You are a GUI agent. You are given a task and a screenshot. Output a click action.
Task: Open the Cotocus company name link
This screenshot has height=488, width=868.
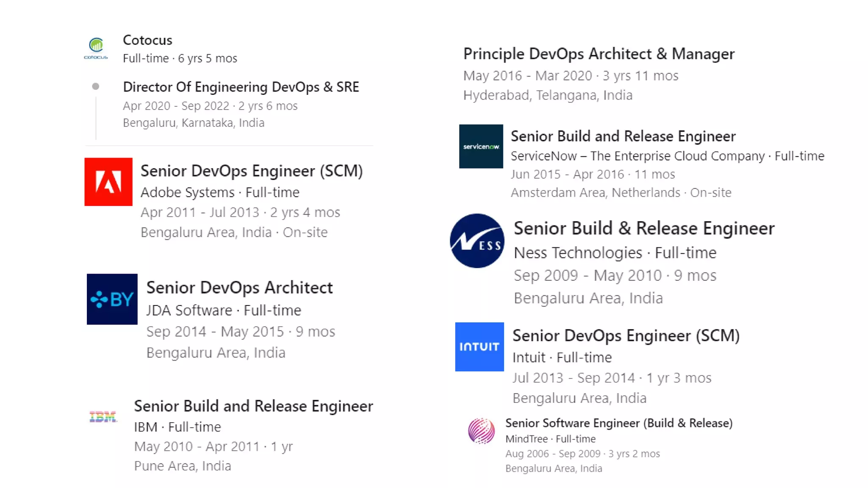147,40
